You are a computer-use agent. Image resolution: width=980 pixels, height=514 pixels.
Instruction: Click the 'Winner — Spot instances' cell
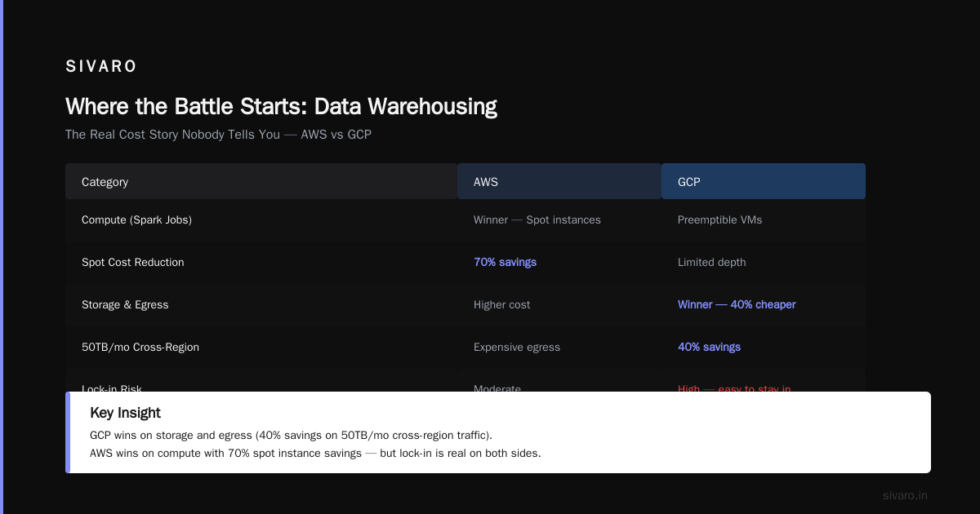[537, 220]
